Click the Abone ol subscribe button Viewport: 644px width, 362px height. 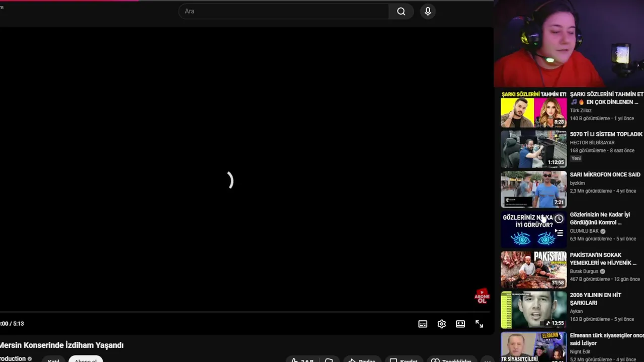pyautogui.click(x=86, y=359)
